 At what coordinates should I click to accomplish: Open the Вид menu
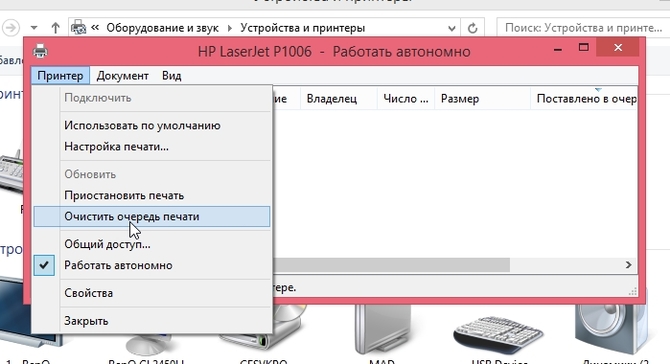171,76
